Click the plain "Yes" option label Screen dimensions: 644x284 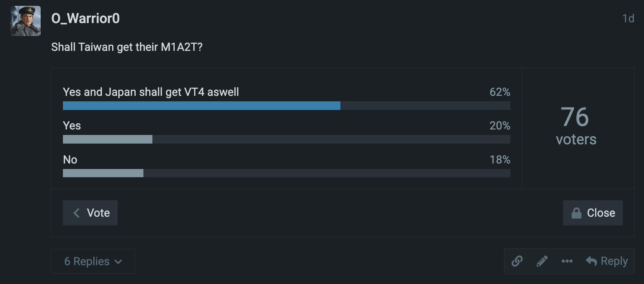(x=72, y=126)
